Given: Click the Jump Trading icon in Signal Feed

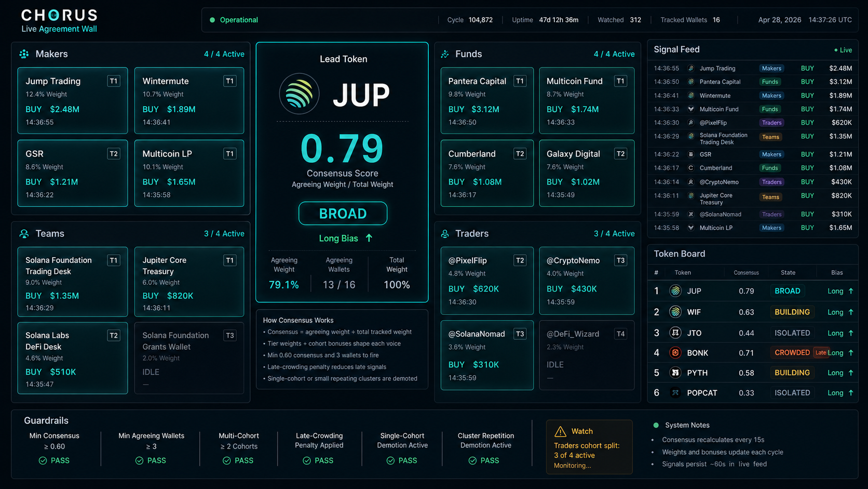Looking at the screenshot, I should (x=691, y=68).
